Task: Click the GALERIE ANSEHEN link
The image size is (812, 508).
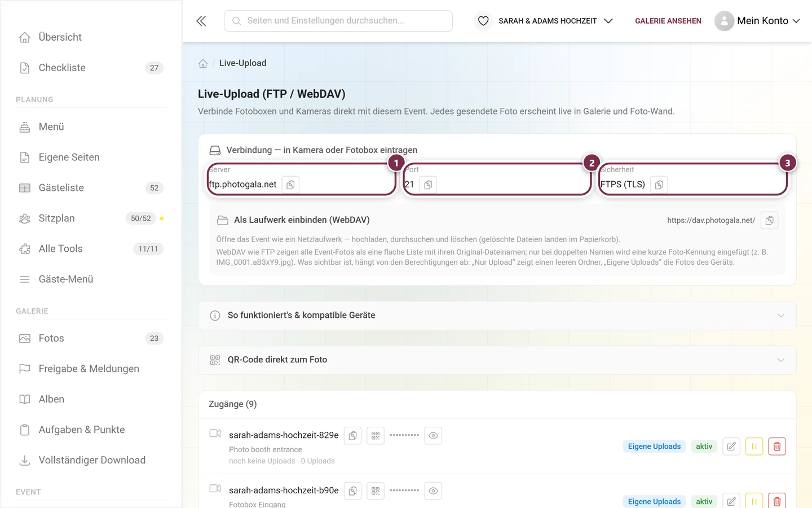Action: pyautogui.click(x=668, y=21)
